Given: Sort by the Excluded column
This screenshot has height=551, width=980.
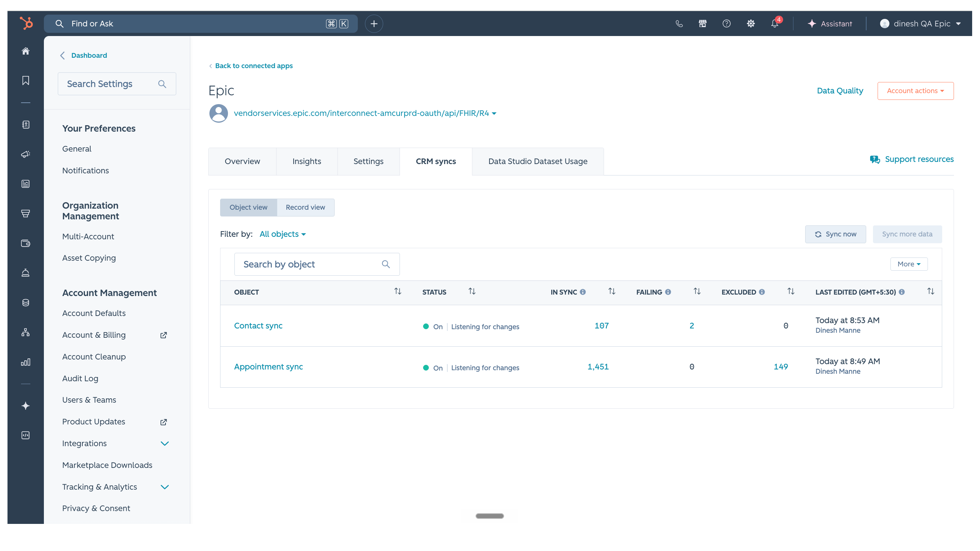Looking at the screenshot, I should pyautogui.click(x=791, y=291).
